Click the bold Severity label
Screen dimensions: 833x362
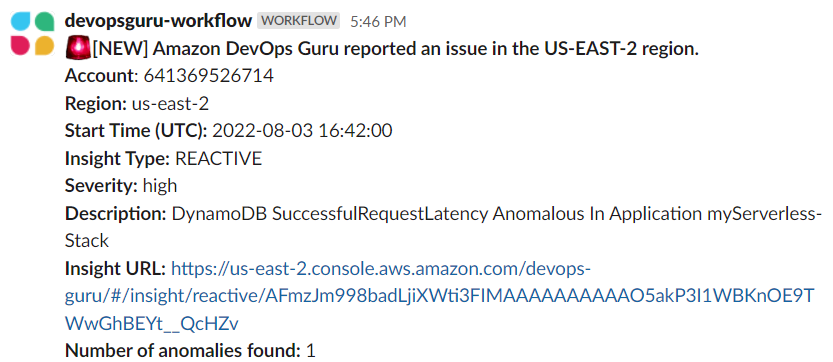(102, 186)
